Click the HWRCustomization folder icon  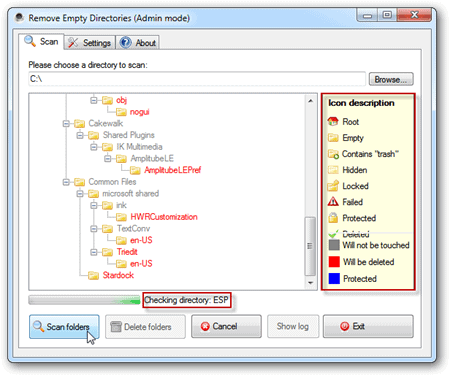tap(121, 217)
